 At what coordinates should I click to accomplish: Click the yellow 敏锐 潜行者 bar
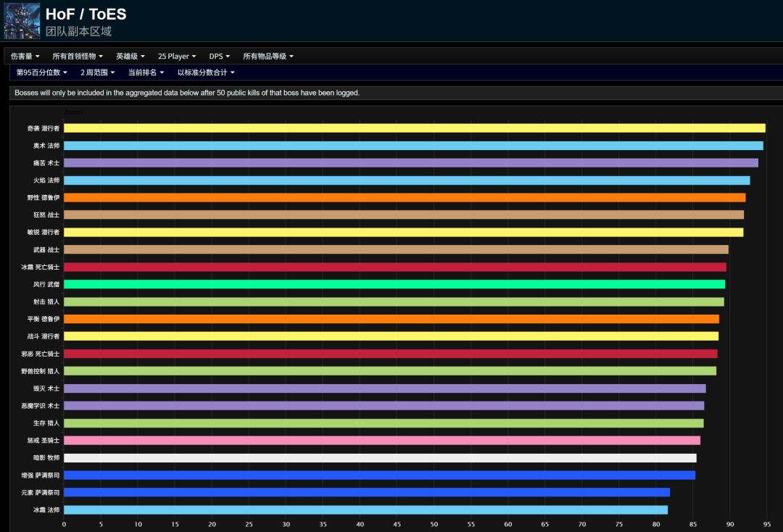(x=404, y=232)
